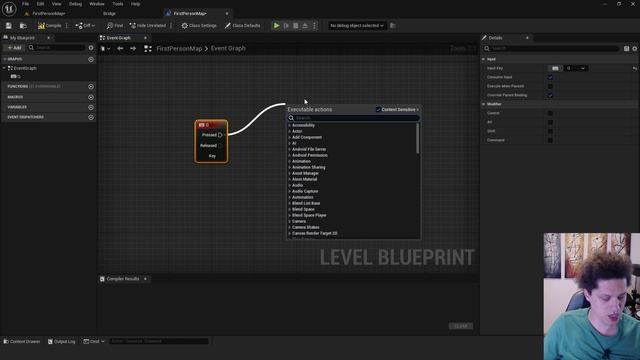The width and height of the screenshot is (640, 360).
Task: Click the frame-skip (advance) icon
Action: pos(286,26)
